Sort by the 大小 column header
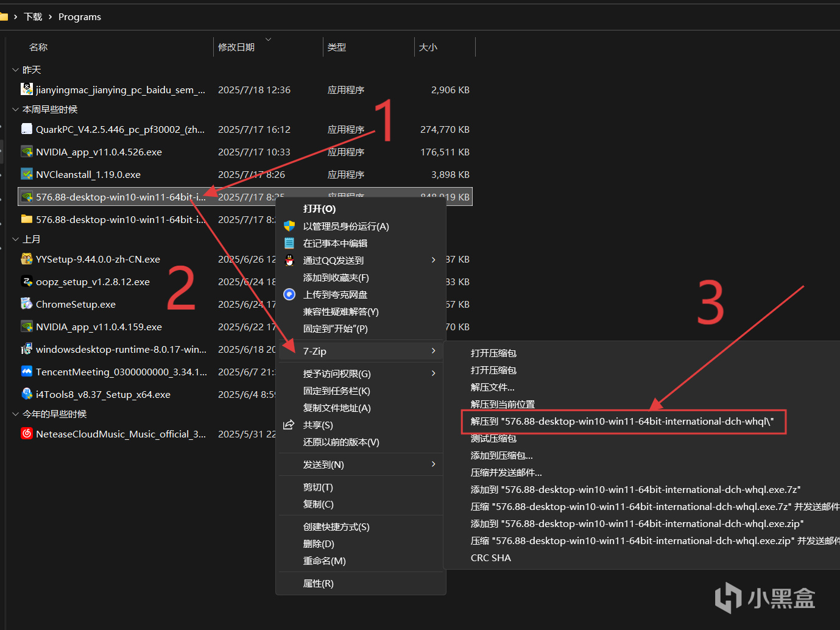The height and width of the screenshot is (630, 840). (x=428, y=47)
